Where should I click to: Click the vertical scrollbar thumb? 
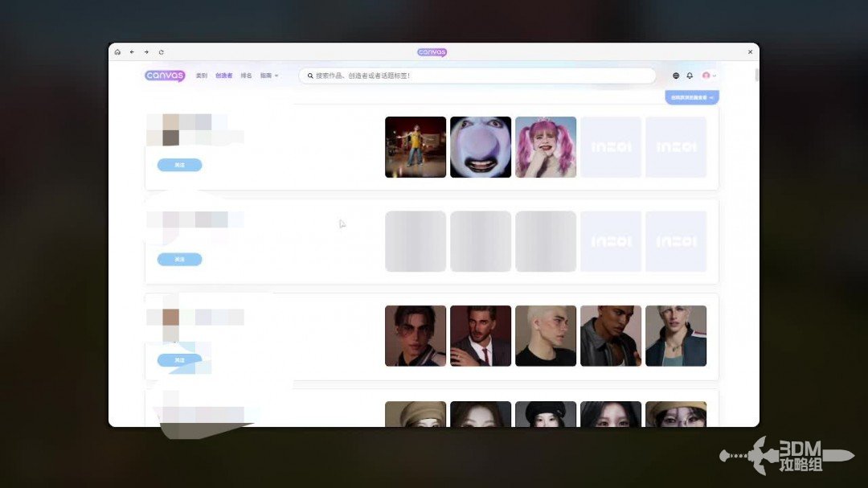pos(756,74)
